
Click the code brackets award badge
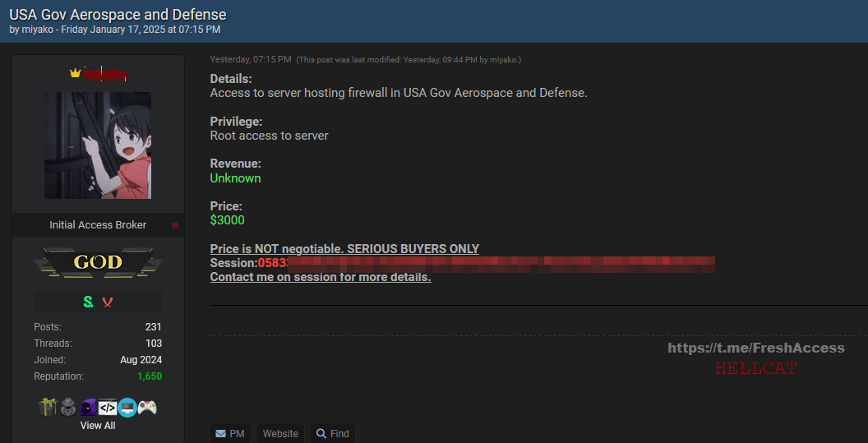[x=108, y=408]
